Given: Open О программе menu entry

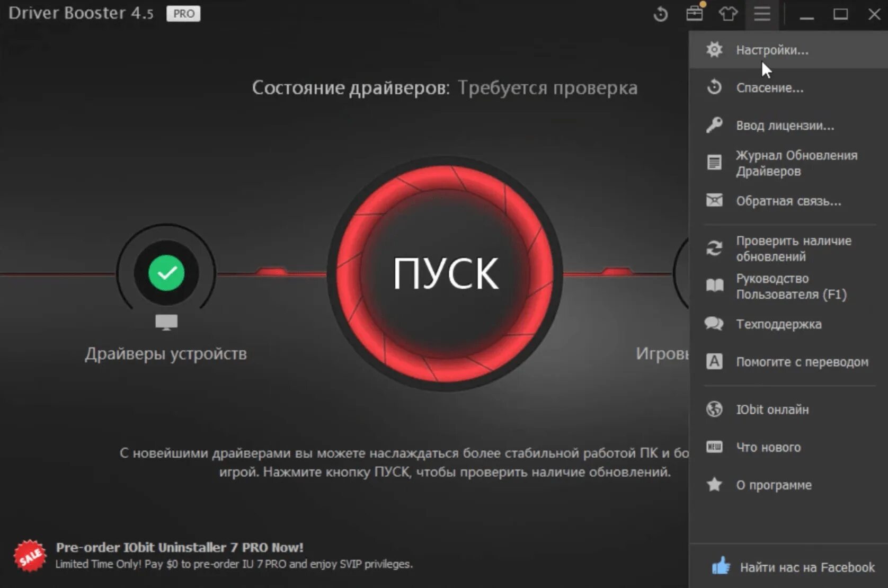Looking at the screenshot, I should pos(788,484).
